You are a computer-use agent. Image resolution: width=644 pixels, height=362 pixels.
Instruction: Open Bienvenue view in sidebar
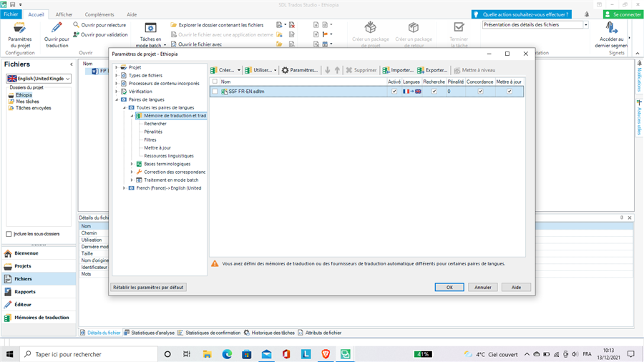pos(39,253)
